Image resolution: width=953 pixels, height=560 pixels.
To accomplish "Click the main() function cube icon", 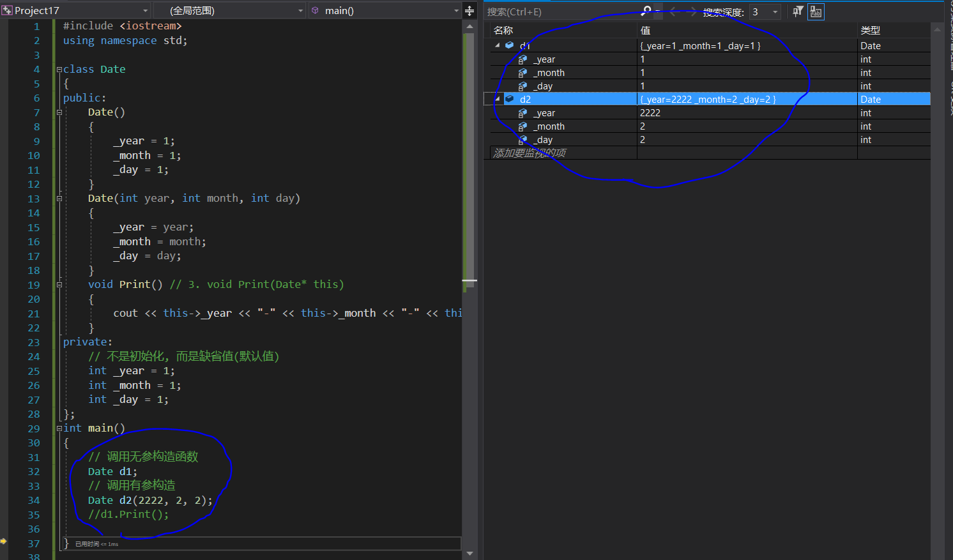I will 315,10.
